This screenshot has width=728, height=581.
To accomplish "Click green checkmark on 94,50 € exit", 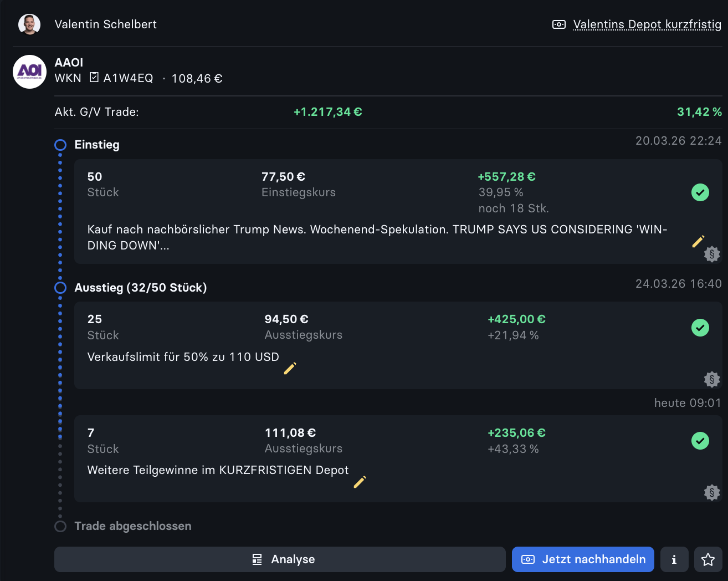I will pos(700,328).
